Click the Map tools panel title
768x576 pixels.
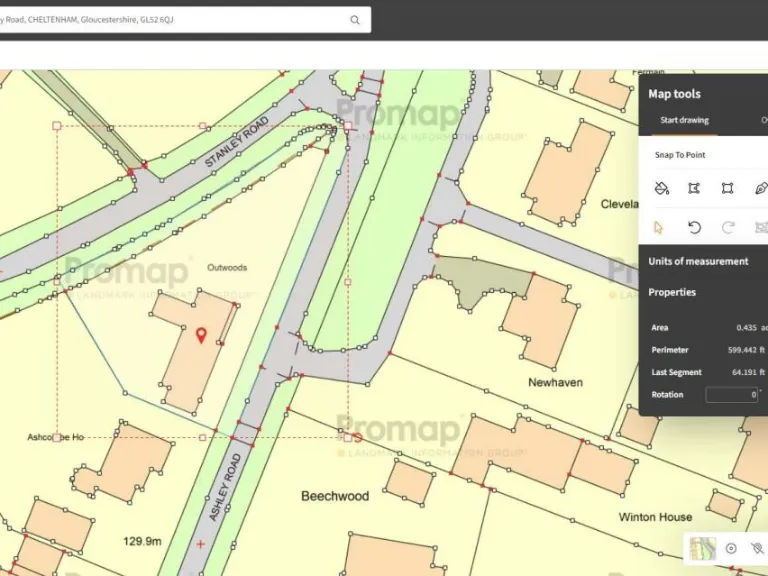click(674, 94)
